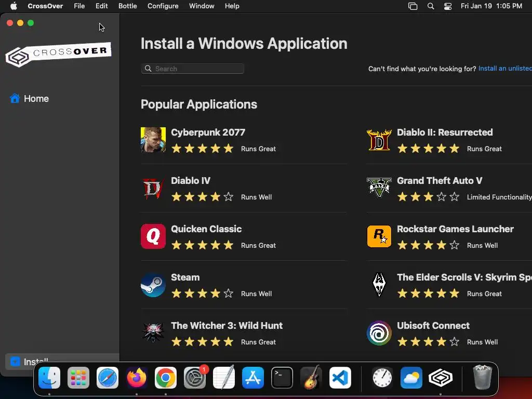Click the date and time in menu bar
The image size is (532, 399).
coord(491,6)
